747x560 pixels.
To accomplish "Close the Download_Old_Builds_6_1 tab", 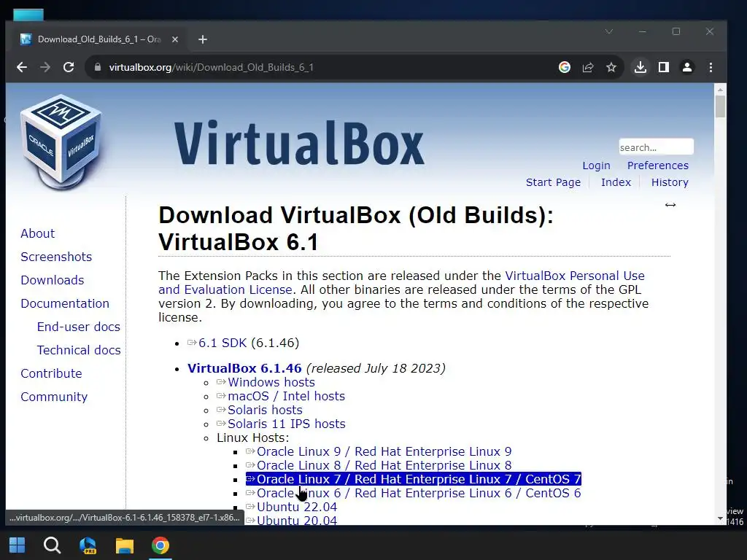I will coord(175,39).
